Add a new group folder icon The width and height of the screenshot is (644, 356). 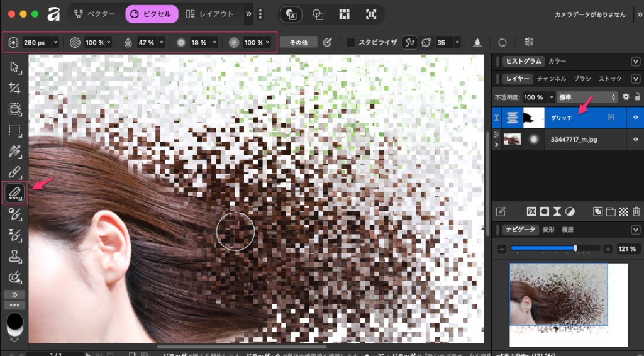610,211
